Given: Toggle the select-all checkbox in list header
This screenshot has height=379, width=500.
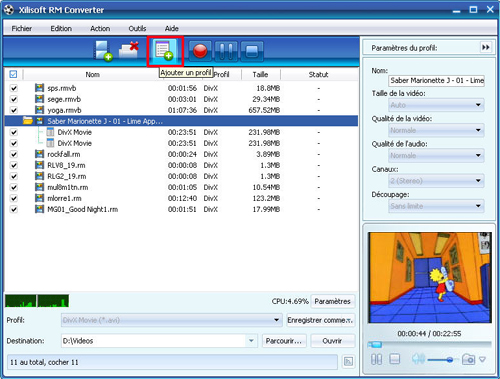Looking at the screenshot, I should click(13, 74).
